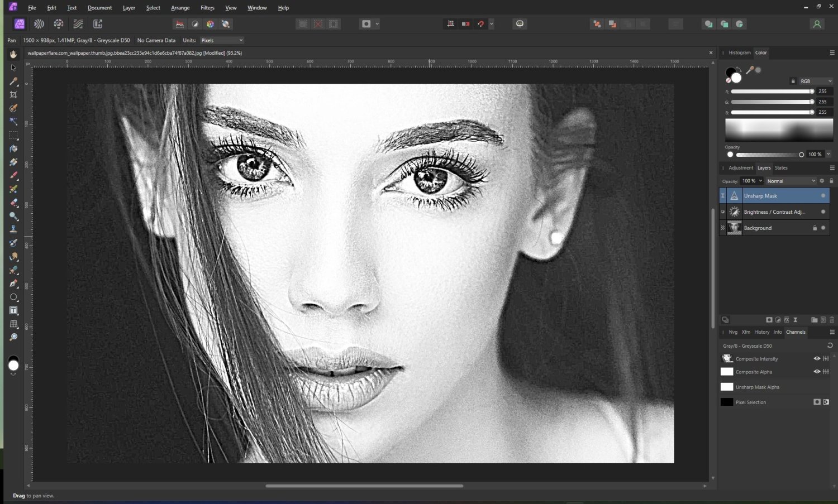Select the Flood Select magic wand tool

[x=13, y=122]
